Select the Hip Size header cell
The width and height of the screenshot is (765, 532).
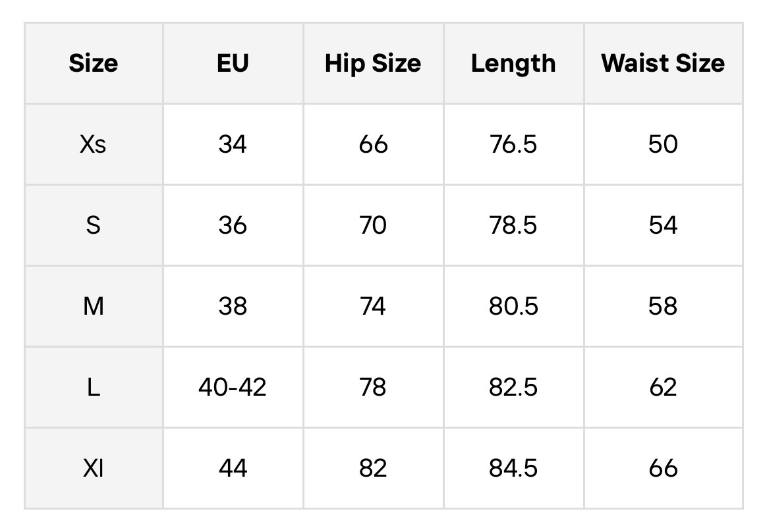pyautogui.click(x=373, y=63)
